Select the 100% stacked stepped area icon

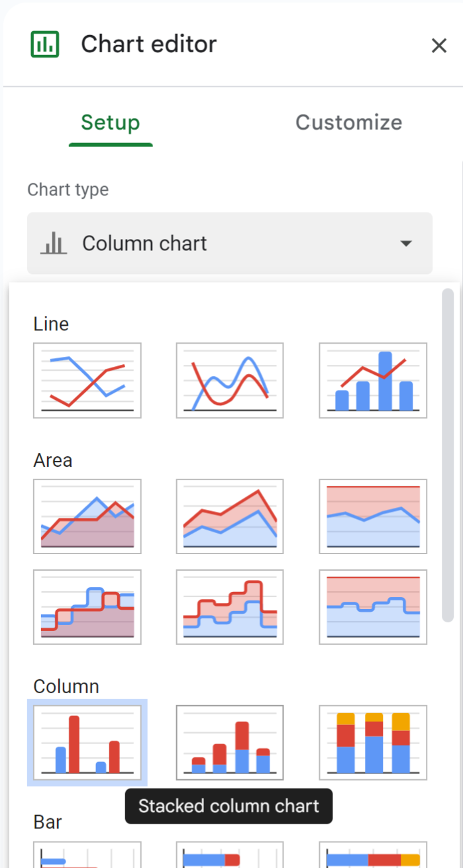coord(373,606)
